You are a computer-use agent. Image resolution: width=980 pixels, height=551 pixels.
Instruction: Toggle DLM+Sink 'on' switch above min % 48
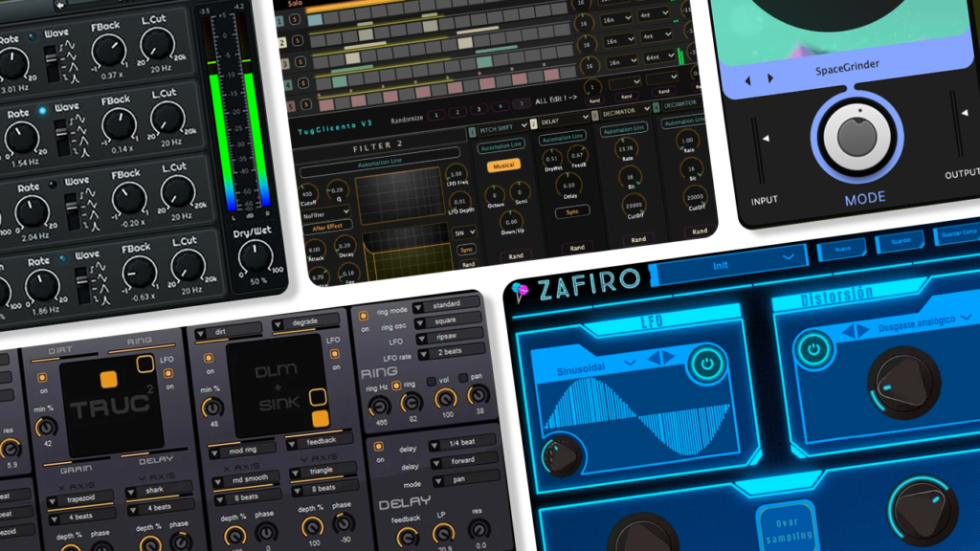coord(209,358)
